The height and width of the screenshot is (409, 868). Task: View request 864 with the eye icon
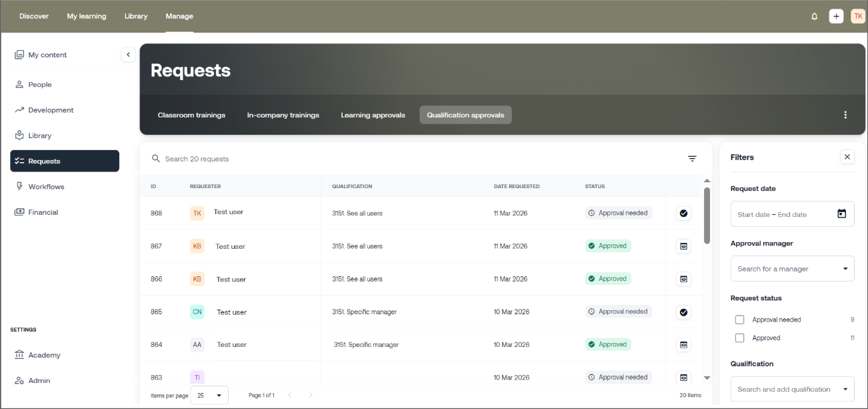coord(683,344)
